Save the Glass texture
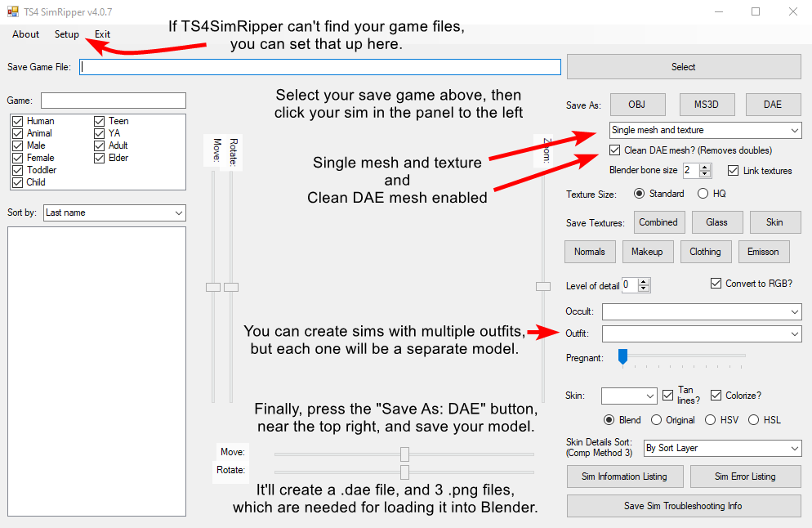The width and height of the screenshot is (812, 528). 717,222
